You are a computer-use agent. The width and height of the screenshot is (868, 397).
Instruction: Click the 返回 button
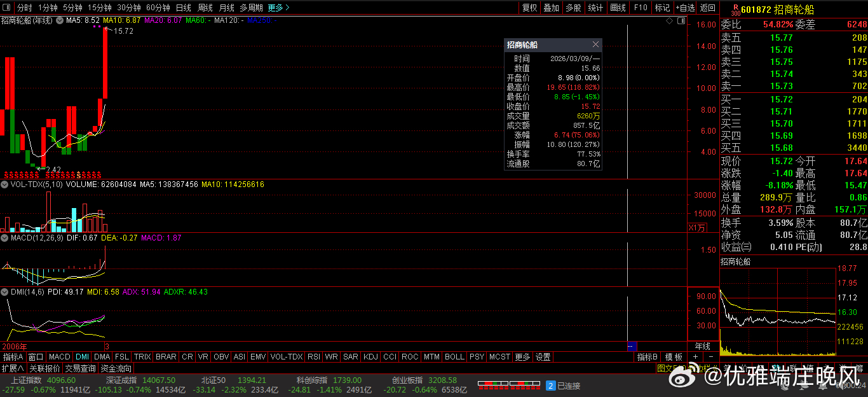pos(707,8)
